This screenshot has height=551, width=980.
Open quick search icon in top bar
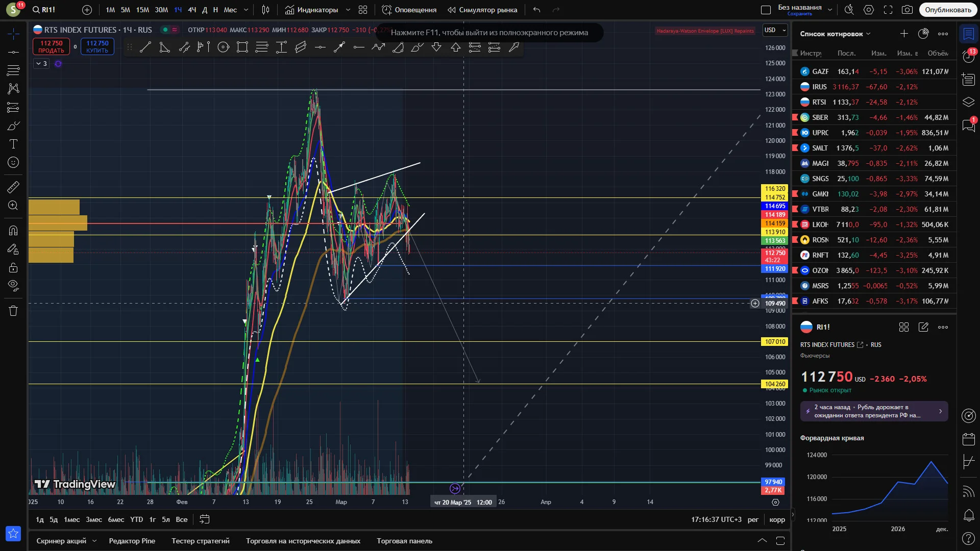tap(849, 10)
